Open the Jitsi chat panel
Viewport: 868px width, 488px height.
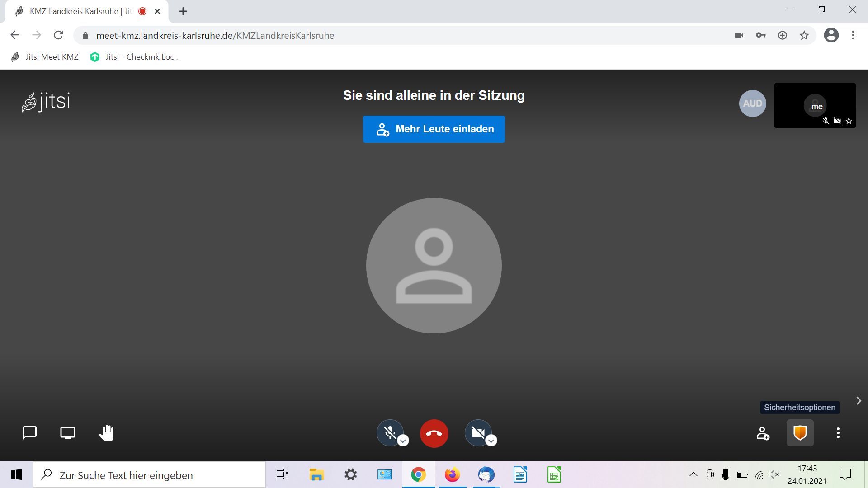click(30, 433)
